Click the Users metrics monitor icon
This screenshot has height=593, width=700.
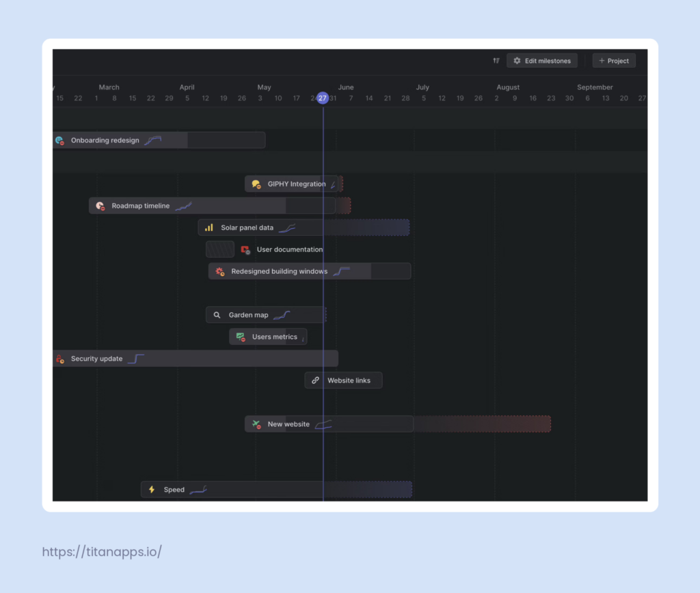coord(241,337)
